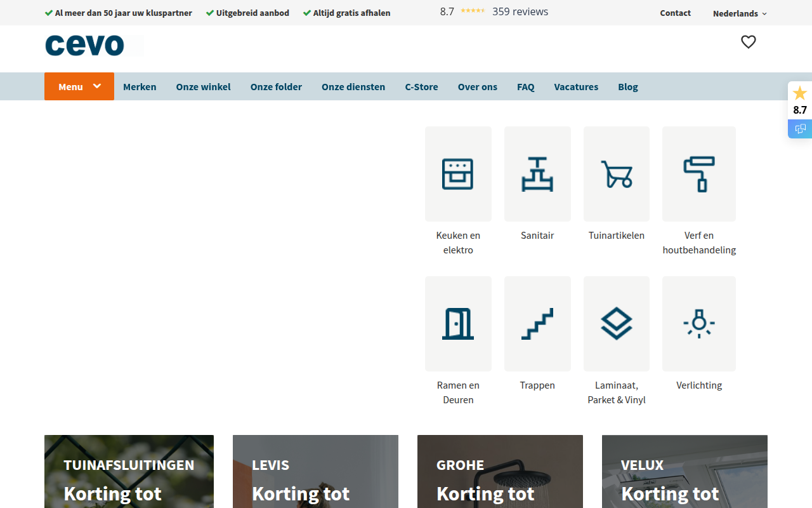
Task: Open the wishlist heart icon
Action: 749,42
